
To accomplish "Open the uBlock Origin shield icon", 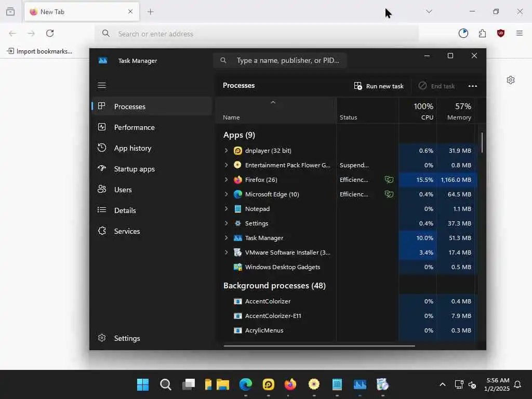I will [501, 33].
